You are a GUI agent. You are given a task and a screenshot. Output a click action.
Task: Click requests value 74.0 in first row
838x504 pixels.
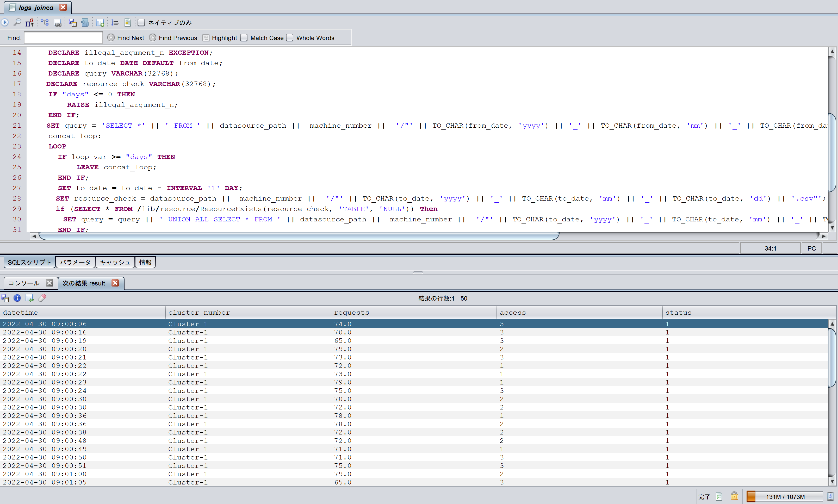point(343,324)
